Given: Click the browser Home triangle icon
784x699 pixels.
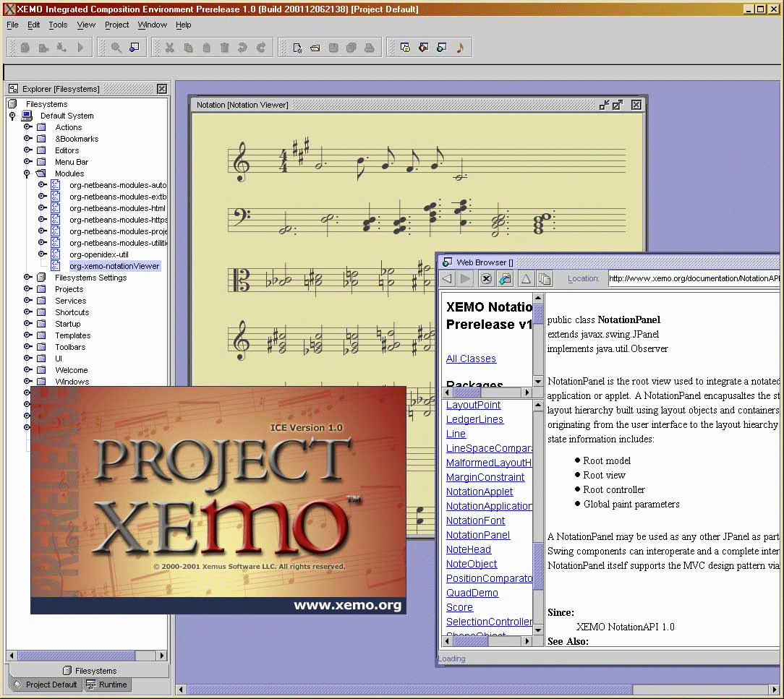Looking at the screenshot, I should [x=526, y=279].
